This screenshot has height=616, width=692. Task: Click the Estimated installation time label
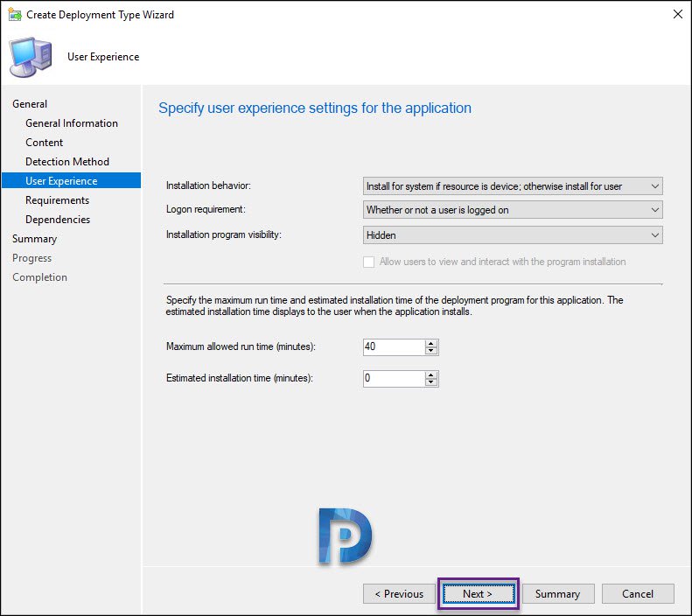pos(240,378)
